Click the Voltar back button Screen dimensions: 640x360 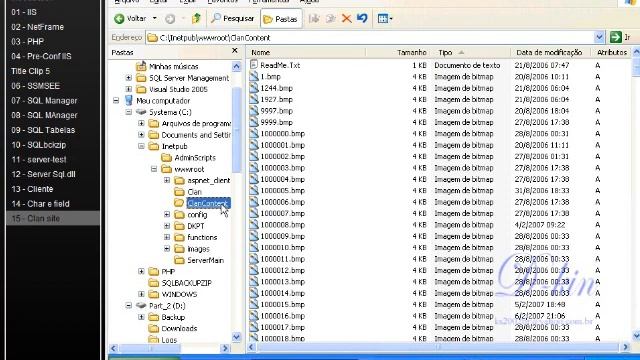coord(130,19)
